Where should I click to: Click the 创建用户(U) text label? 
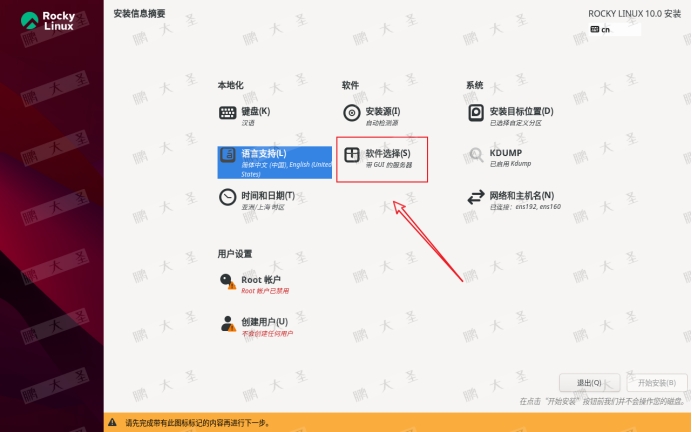coord(265,321)
